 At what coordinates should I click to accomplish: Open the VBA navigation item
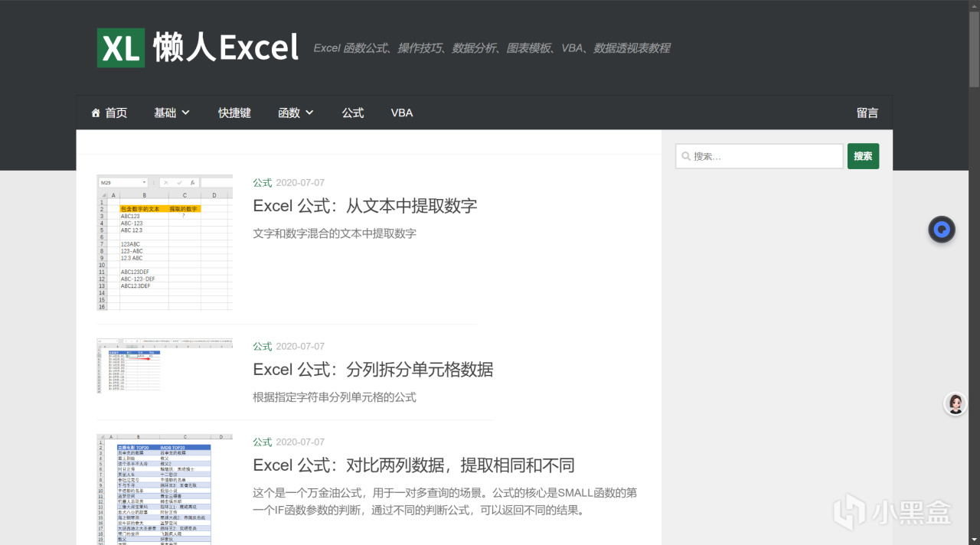coord(402,113)
